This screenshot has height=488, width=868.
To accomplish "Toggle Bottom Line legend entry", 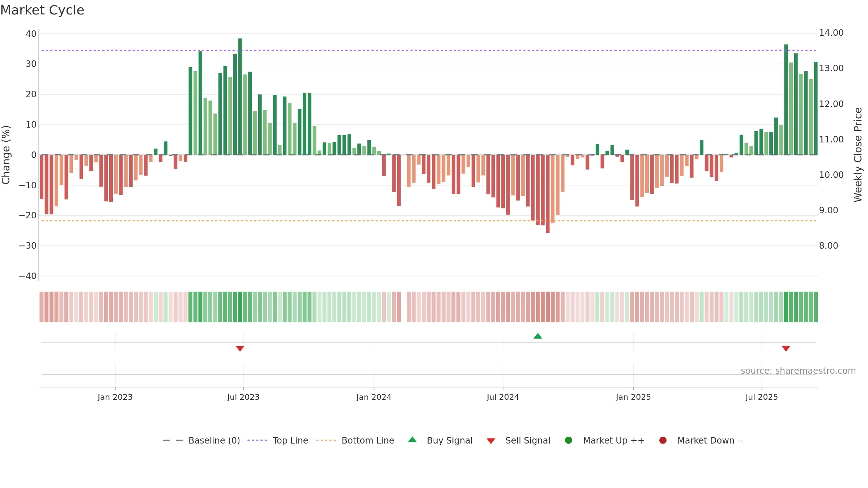I will point(355,440).
